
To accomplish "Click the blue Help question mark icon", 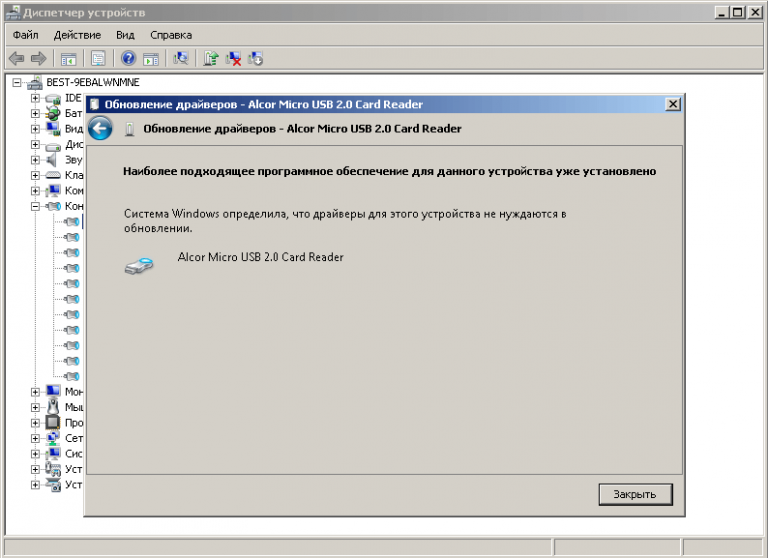I will click(x=129, y=59).
